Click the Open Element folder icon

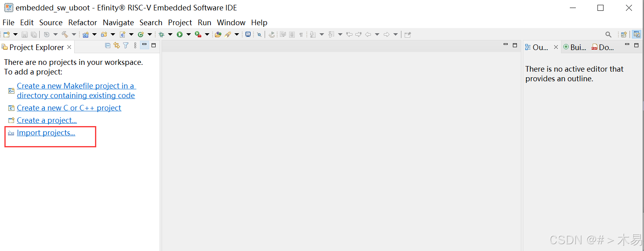tap(218, 34)
